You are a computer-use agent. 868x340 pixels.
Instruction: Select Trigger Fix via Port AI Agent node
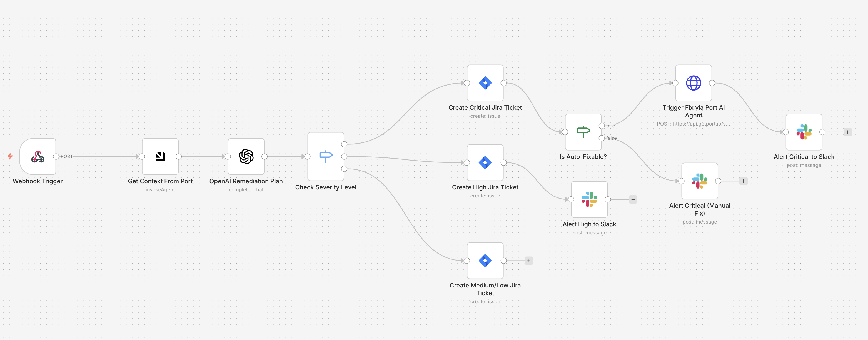(694, 83)
